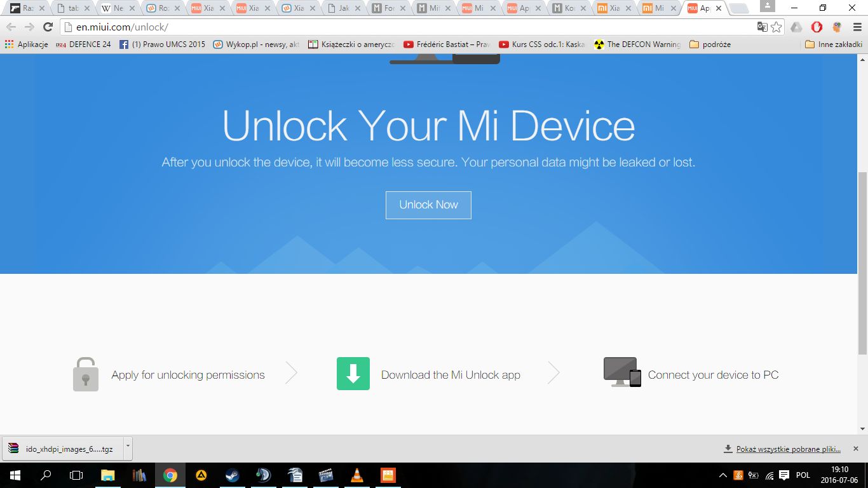Click the address bar showing en.miui.com/unlock/

coord(407,27)
